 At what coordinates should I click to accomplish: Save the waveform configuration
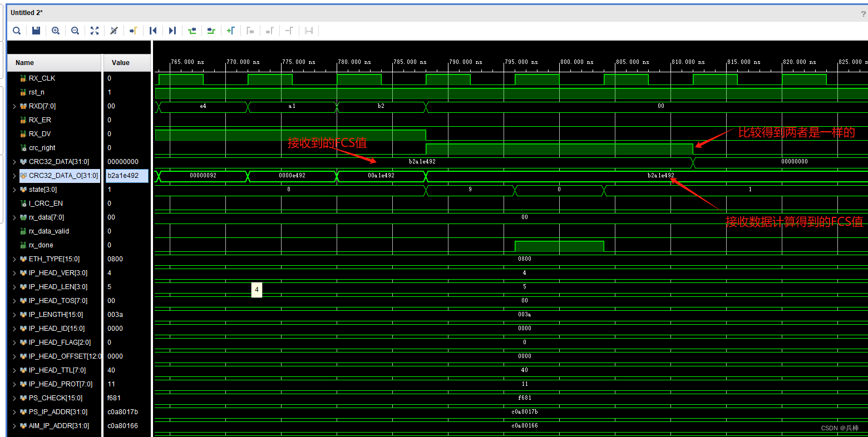click(36, 31)
